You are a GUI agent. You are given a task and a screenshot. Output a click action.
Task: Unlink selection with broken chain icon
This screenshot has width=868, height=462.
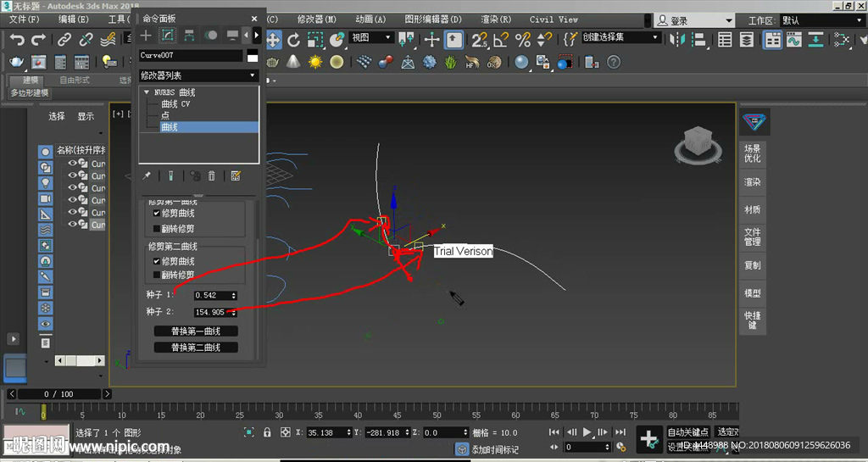coord(86,40)
